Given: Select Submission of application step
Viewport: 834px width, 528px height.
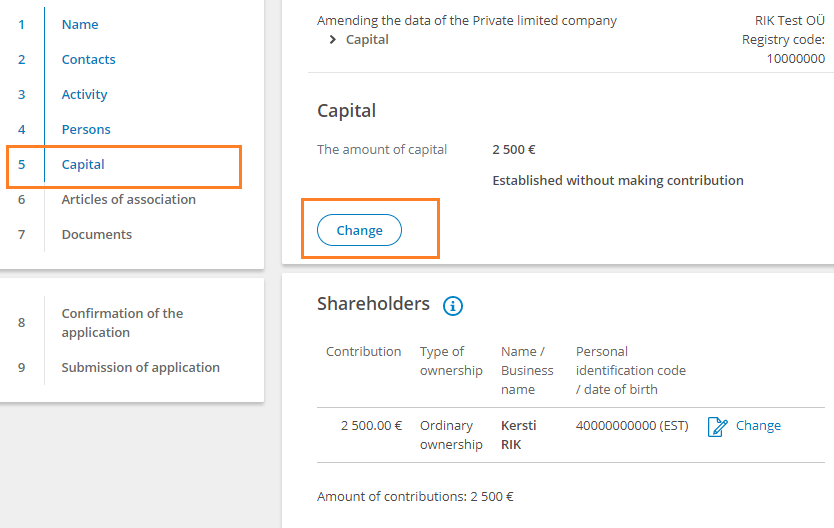Looking at the screenshot, I should click(x=140, y=367).
